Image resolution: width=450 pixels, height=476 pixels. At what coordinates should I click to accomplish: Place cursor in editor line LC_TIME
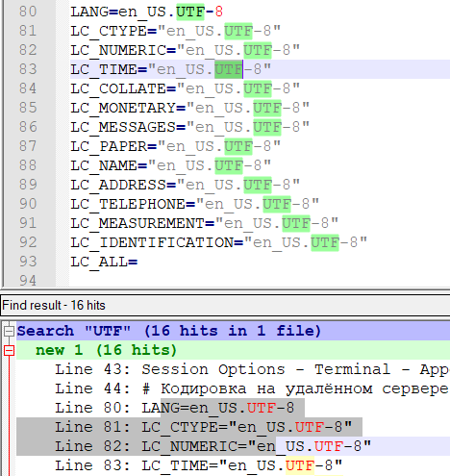171,69
